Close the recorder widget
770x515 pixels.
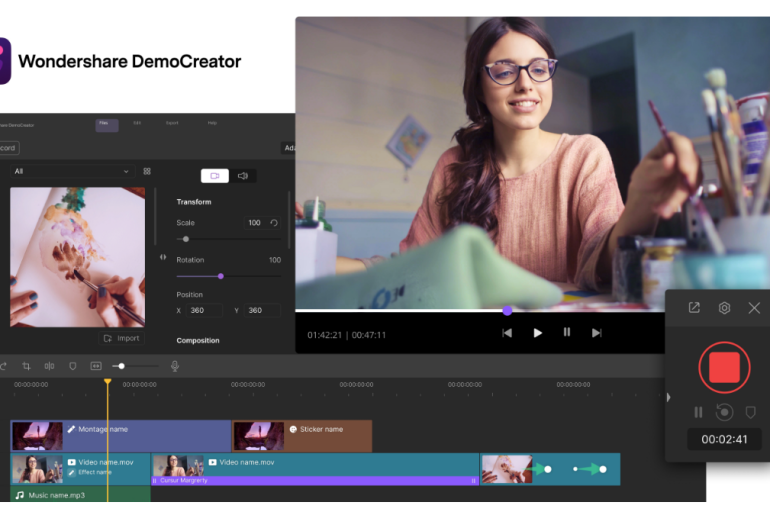pos(754,308)
